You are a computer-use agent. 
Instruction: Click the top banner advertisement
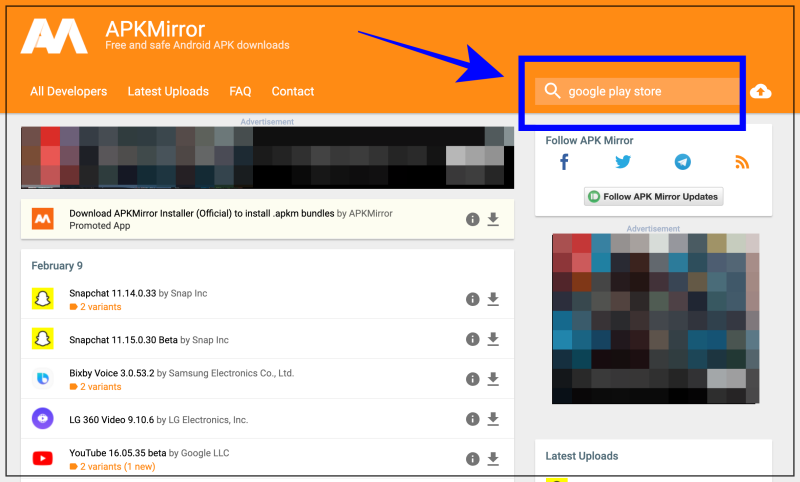(x=267, y=158)
